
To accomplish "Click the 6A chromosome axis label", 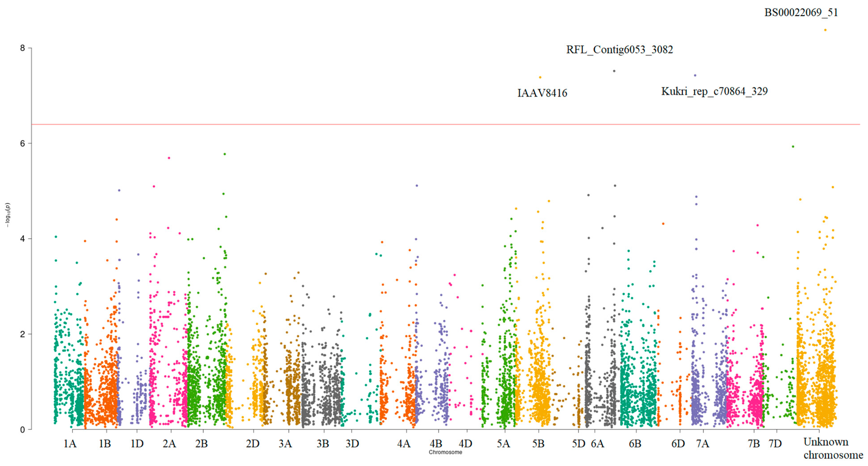I will 597,444.
